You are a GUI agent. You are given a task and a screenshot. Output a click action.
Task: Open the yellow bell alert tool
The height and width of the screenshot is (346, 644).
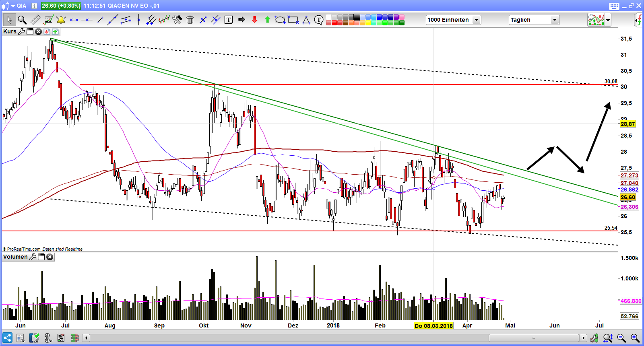pyautogui.click(x=61, y=20)
